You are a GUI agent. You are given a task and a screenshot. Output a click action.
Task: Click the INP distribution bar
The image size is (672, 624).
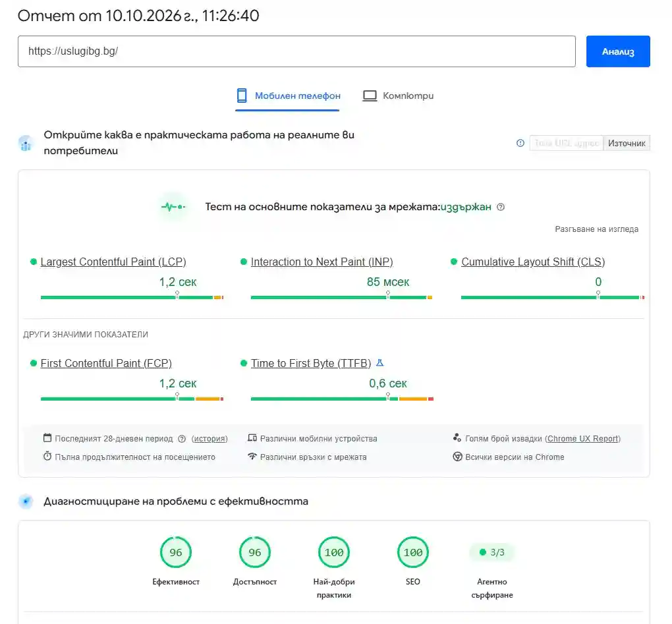(x=341, y=297)
